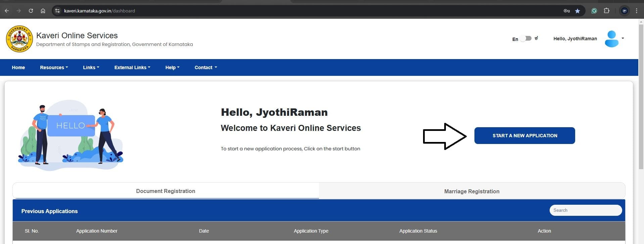
Task: Switch to the Marriage Registration tab
Action: coord(472,191)
